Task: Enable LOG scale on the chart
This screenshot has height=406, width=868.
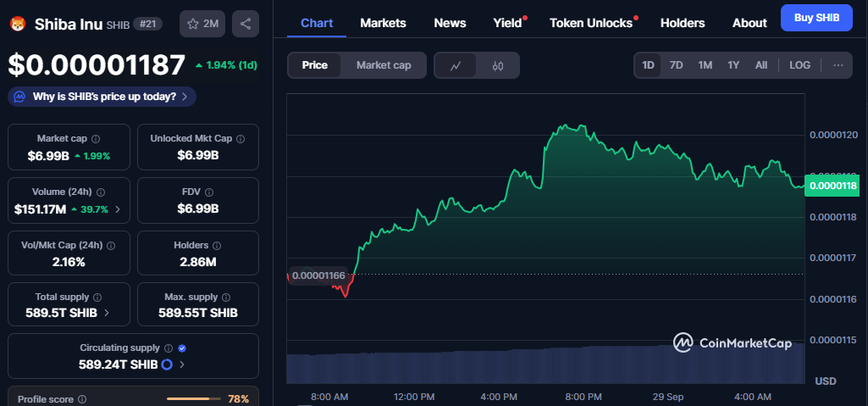Action: click(799, 65)
